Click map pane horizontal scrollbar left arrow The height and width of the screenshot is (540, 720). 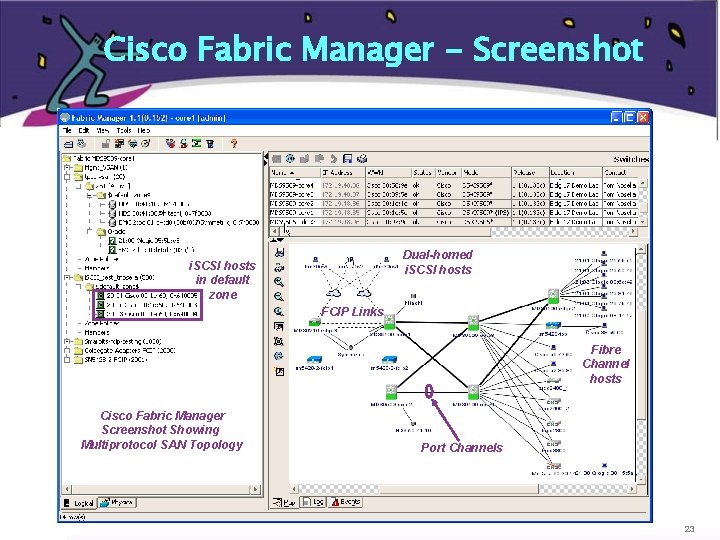click(x=294, y=489)
